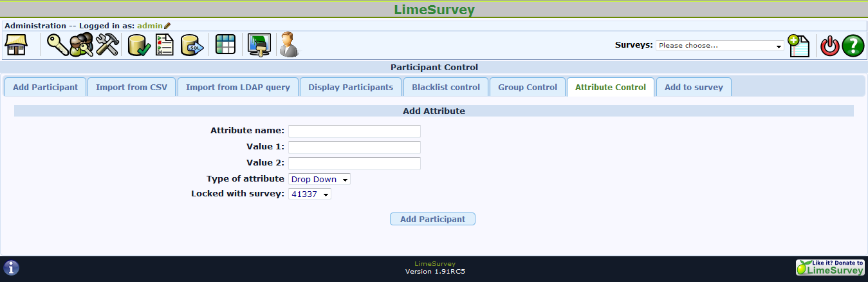Image resolution: width=868 pixels, height=282 pixels.
Task: Open the green help question mark icon
Action: pyautogui.click(x=853, y=46)
